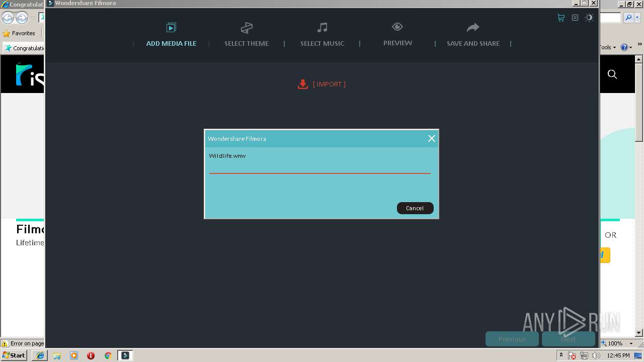The height and width of the screenshot is (362, 644).
Task: Open the Windows Start menu
Action: (x=14, y=355)
